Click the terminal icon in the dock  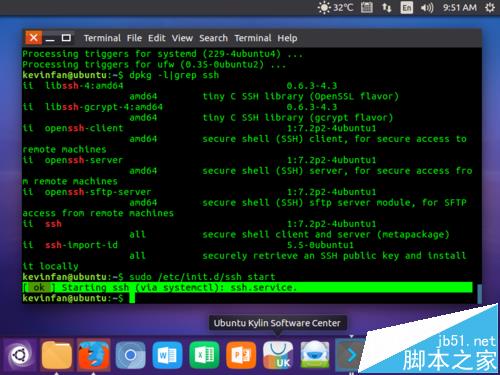pyautogui.click(x=349, y=355)
